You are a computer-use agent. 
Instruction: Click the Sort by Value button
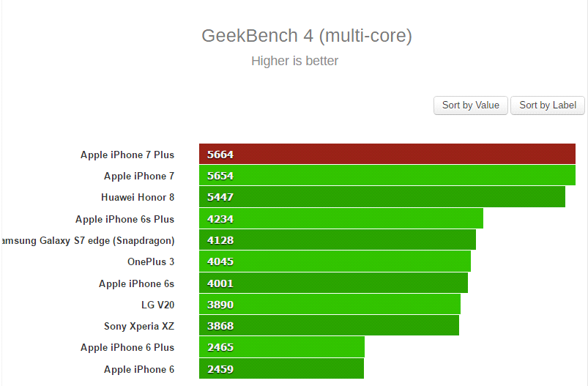point(471,105)
